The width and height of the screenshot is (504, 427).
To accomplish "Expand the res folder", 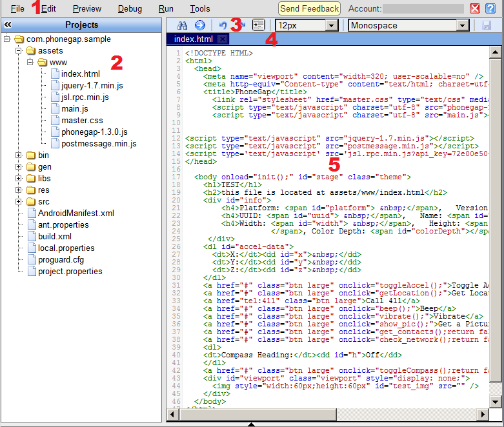I will [19, 190].
